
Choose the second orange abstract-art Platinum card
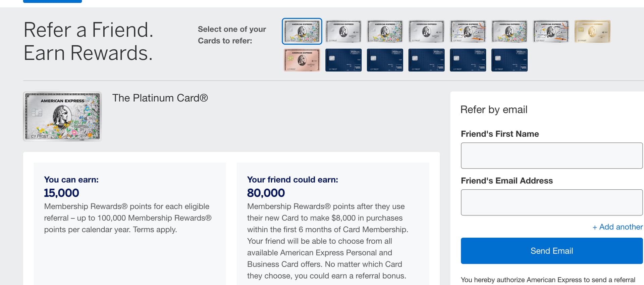pos(551,31)
